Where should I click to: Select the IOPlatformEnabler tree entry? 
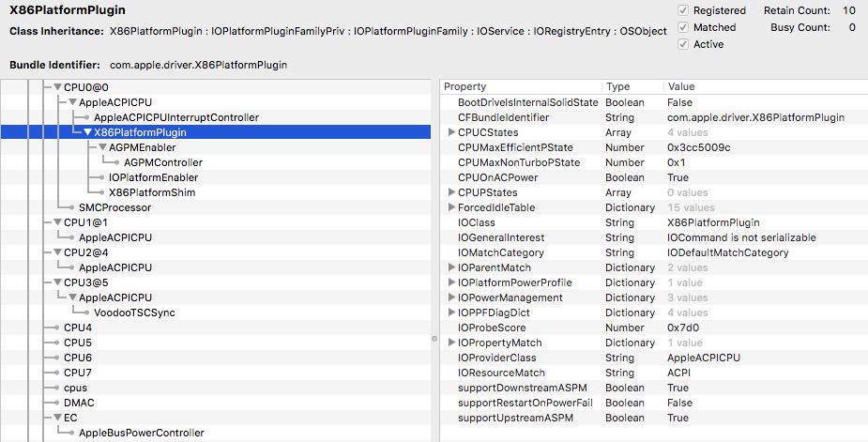click(153, 177)
